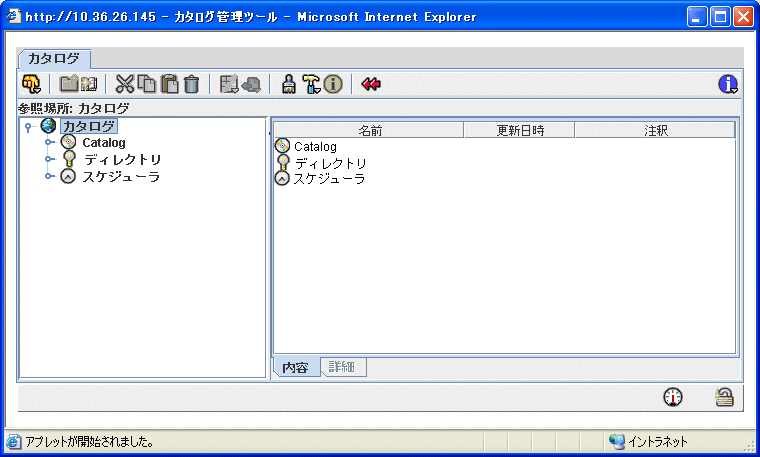Switch to the 内容 tab
760x457 pixels.
click(296, 367)
